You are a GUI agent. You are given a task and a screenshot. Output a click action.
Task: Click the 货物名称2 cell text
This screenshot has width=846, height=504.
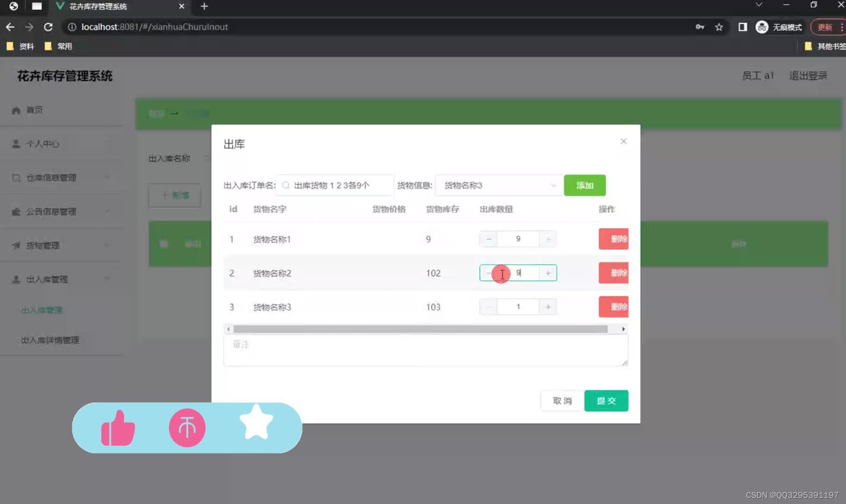coord(272,273)
